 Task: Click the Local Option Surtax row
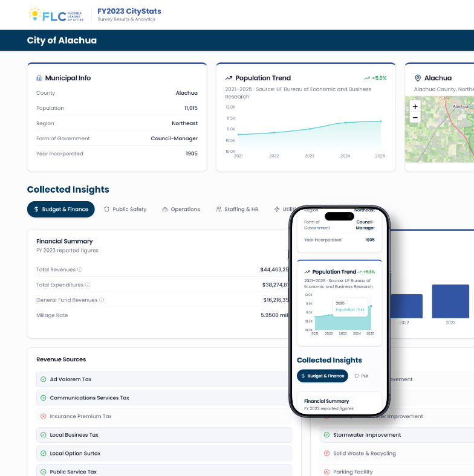(x=164, y=453)
